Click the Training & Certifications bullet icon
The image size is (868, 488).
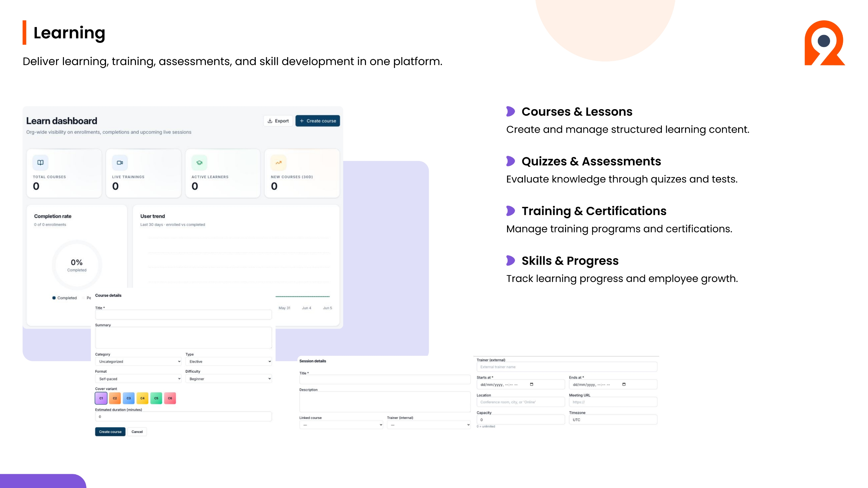click(511, 211)
